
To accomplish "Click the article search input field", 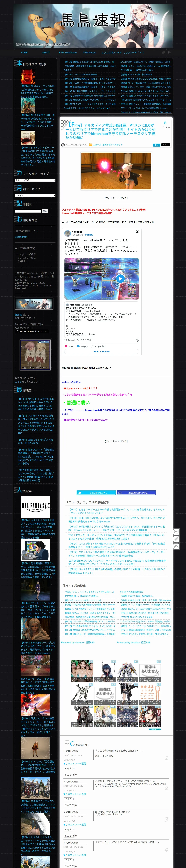I will [x=28, y=211].
